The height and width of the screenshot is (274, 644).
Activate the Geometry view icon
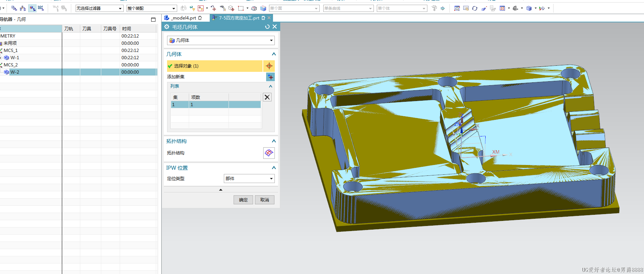pos(32,8)
